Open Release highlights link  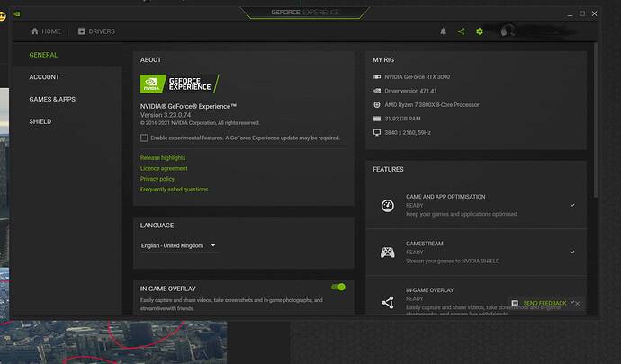pos(163,157)
